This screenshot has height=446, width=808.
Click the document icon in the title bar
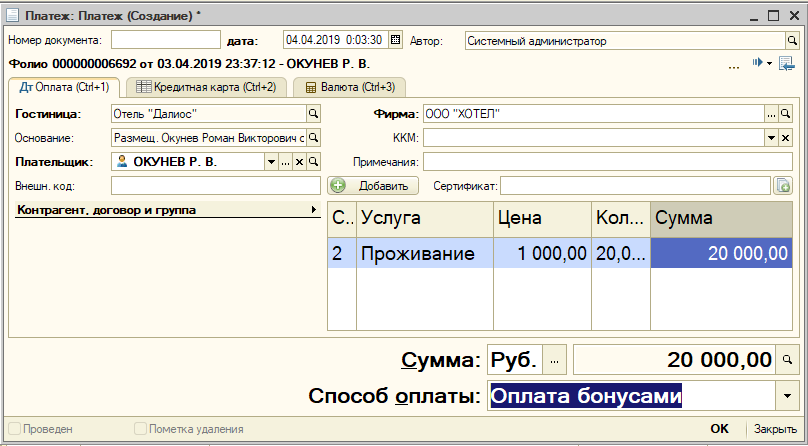(x=13, y=15)
